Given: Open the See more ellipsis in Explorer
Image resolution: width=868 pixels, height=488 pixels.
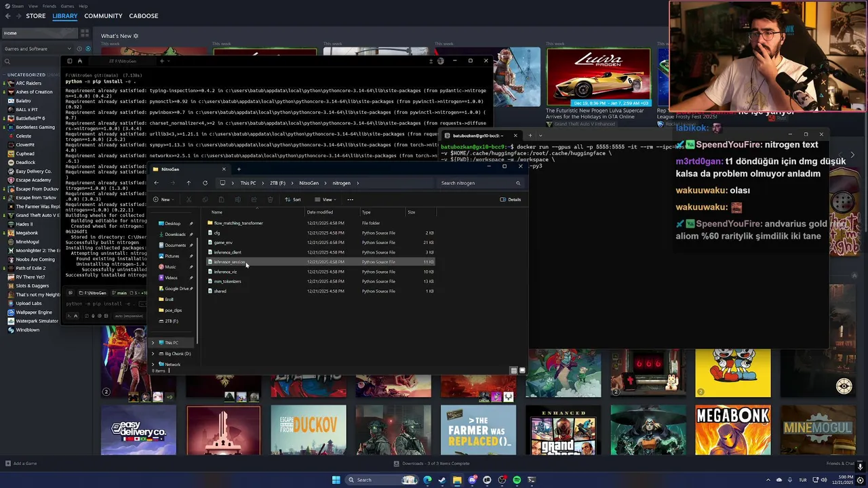Looking at the screenshot, I should 351,199.
